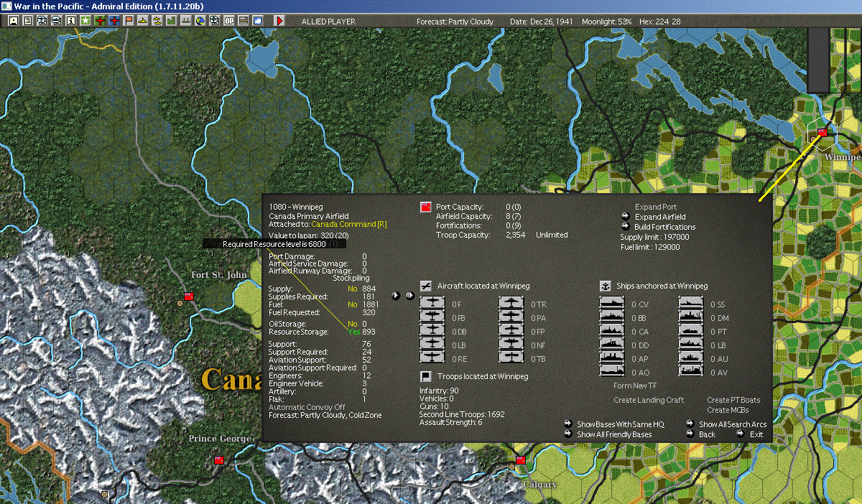Click Expand Airfield
This screenshot has height=504, width=862.
click(x=660, y=217)
